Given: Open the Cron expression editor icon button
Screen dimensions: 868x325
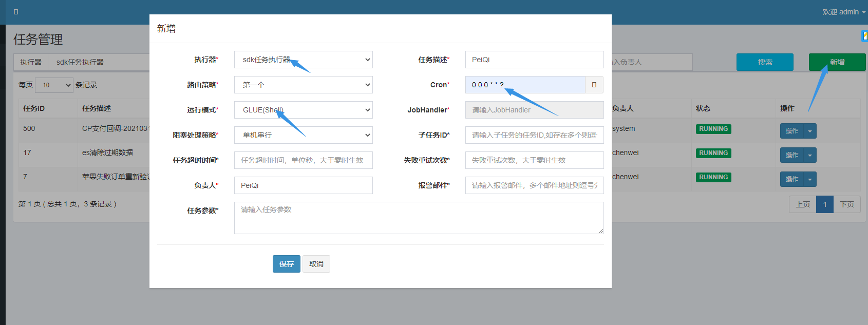Looking at the screenshot, I should [x=594, y=85].
